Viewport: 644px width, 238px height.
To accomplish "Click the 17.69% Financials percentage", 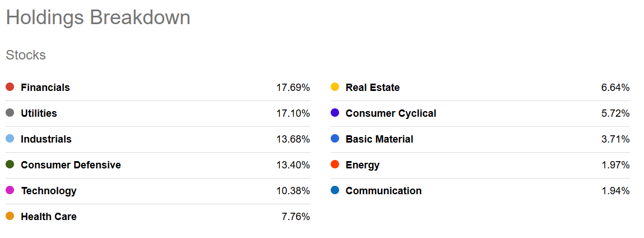I will 293,88.
